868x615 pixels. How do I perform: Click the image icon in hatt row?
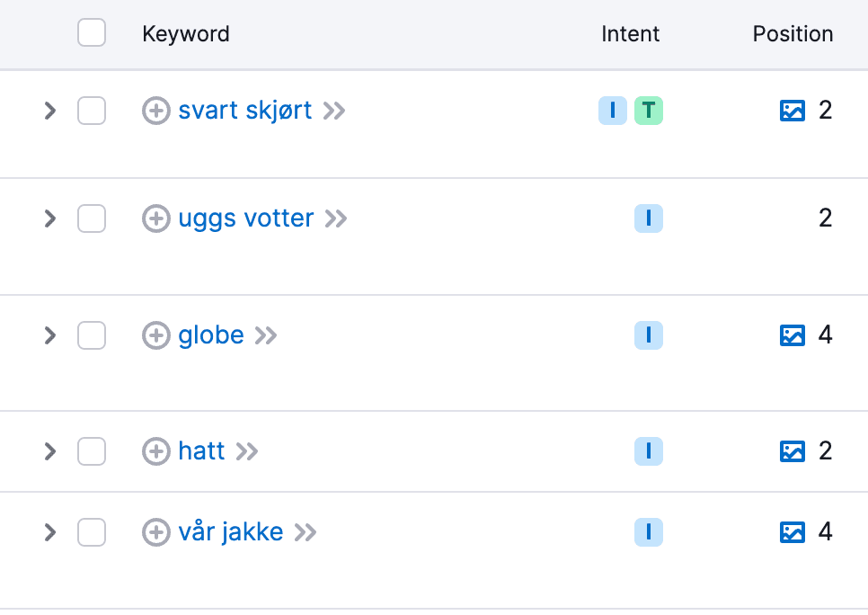pyautogui.click(x=792, y=451)
